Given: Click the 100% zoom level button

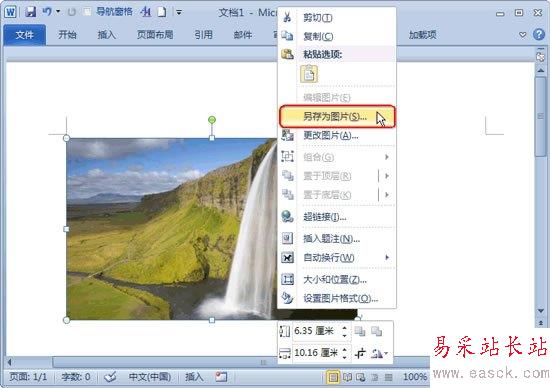Looking at the screenshot, I should click(x=415, y=377).
